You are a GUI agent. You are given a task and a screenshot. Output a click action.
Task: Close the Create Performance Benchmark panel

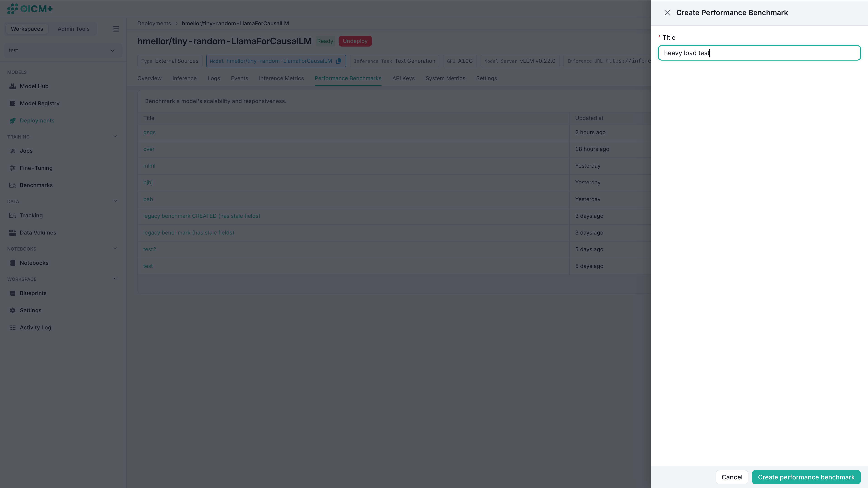point(667,13)
